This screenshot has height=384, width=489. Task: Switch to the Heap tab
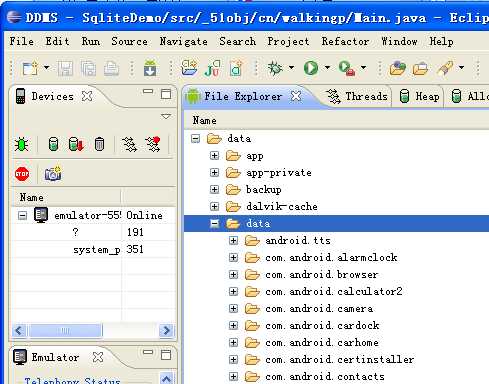pos(419,97)
